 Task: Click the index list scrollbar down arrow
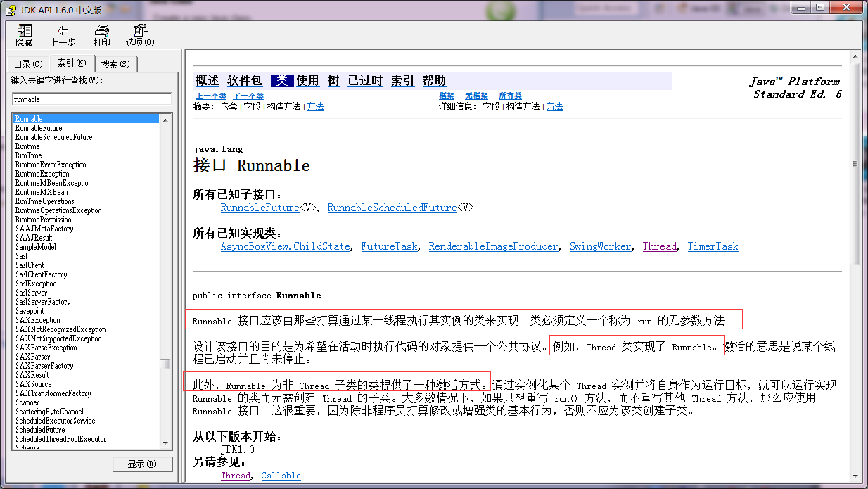(x=165, y=442)
